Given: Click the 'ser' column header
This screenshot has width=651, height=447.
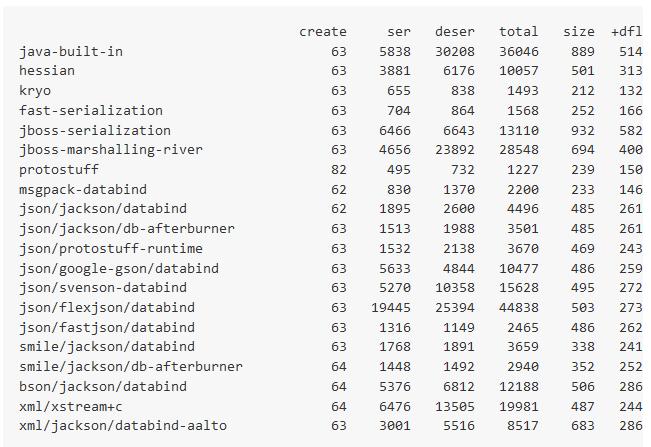Looking at the screenshot, I should coord(399,32).
